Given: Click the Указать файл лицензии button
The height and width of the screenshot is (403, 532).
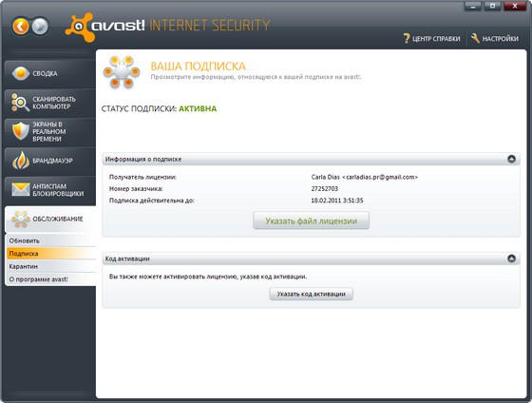Looking at the screenshot, I should click(312, 221).
